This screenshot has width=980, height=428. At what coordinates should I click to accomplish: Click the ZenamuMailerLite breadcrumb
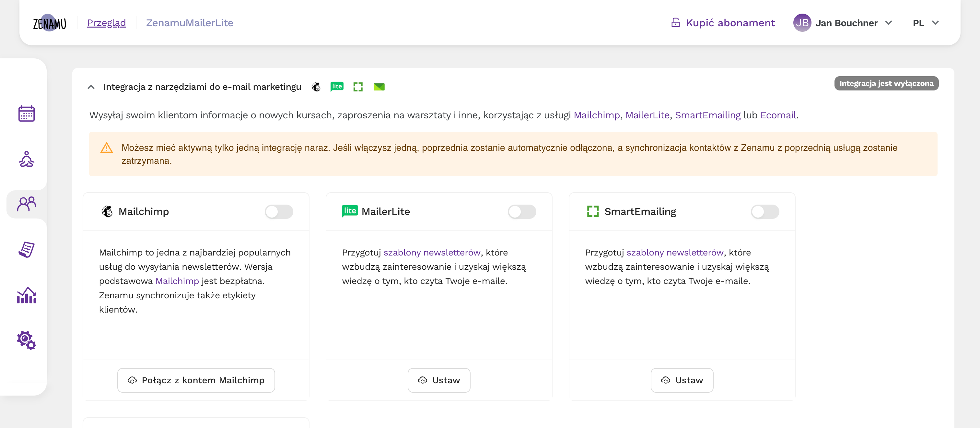pos(190,23)
